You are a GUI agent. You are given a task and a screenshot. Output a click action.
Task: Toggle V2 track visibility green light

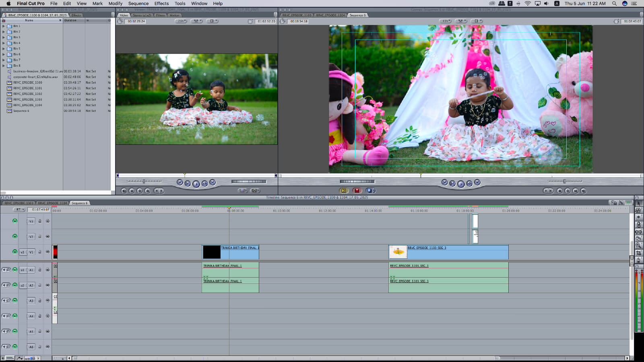pos(15,237)
